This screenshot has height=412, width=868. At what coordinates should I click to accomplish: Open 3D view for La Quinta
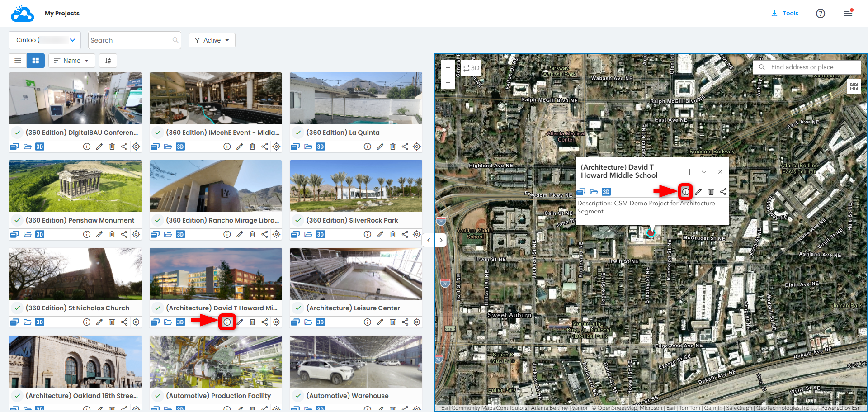pos(321,147)
